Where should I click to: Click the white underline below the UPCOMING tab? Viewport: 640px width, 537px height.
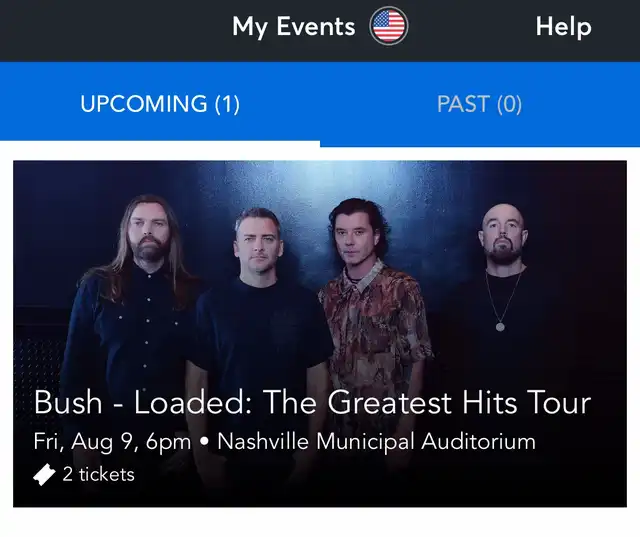[160, 144]
